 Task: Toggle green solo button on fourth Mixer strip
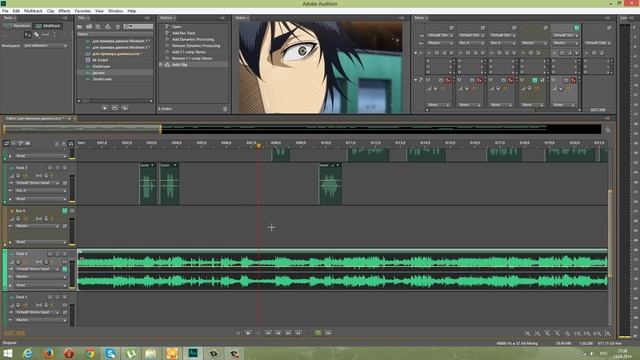coord(535,80)
